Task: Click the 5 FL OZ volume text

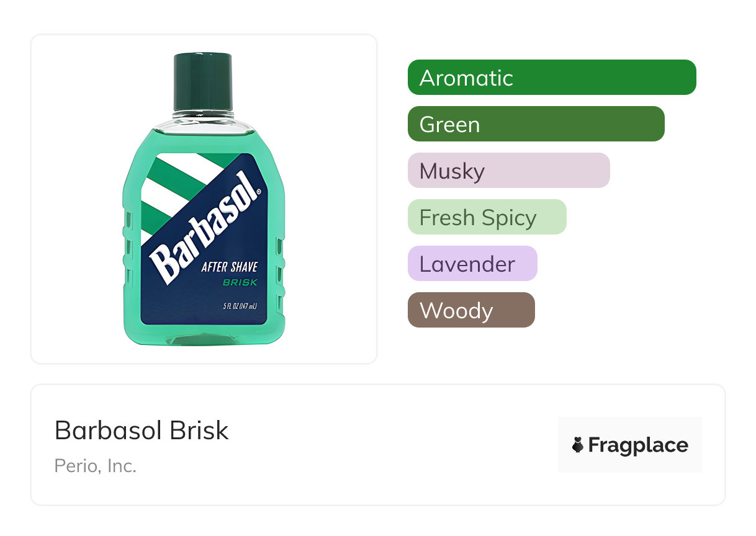Action: click(240, 306)
